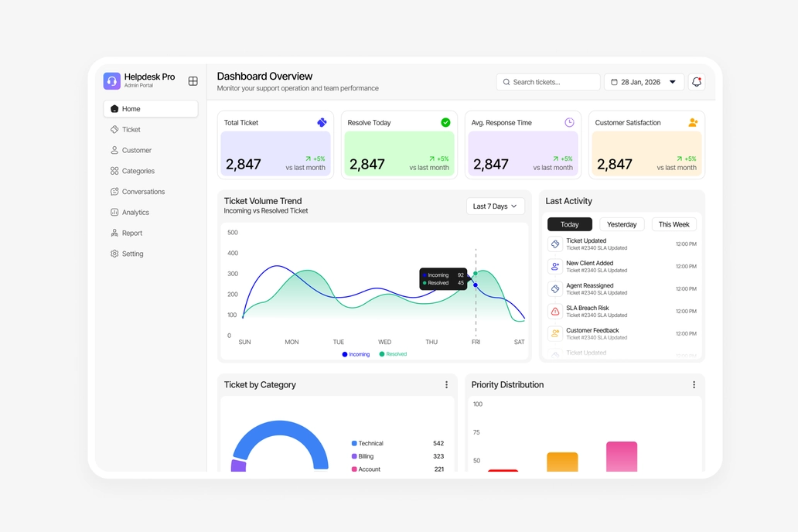This screenshot has height=532, width=798.
Task: Click the Search tickets input field
Action: tap(548, 82)
